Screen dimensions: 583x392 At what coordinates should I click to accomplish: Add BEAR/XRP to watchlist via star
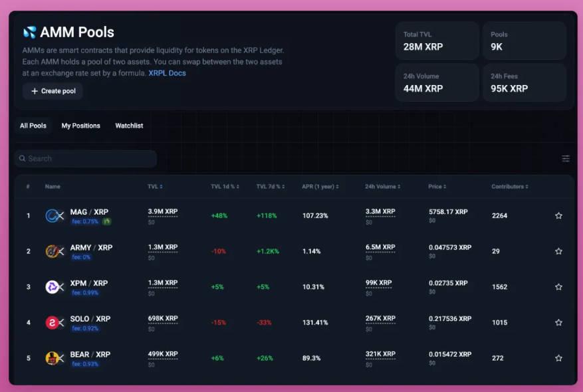point(558,357)
